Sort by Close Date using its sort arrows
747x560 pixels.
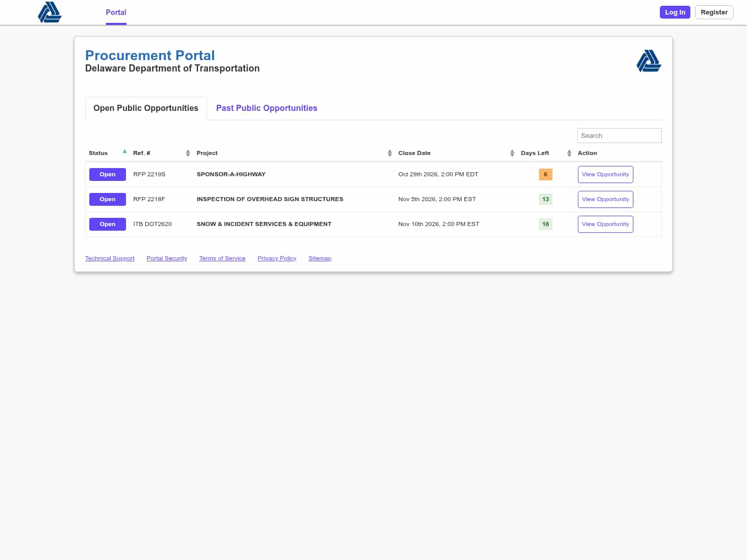512,153
